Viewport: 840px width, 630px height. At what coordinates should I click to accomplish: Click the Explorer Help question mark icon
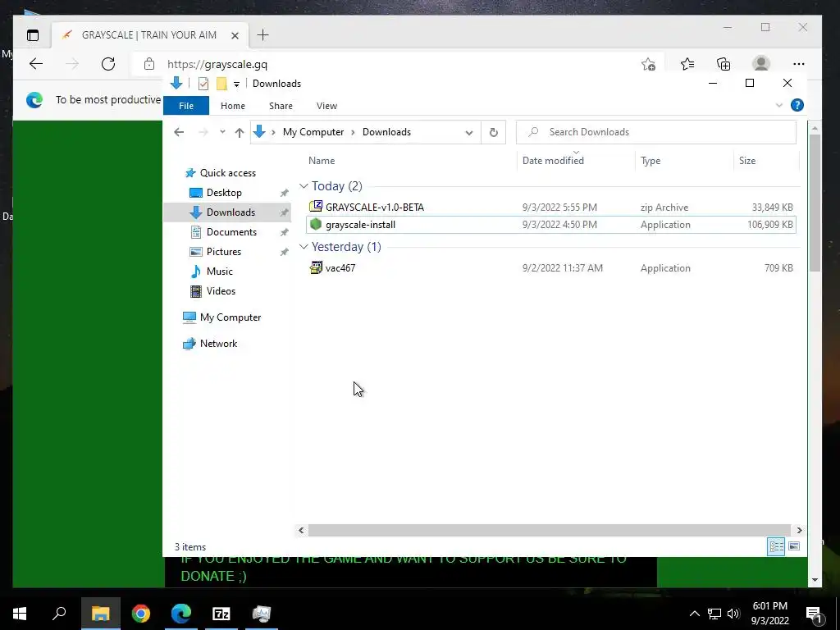[x=797, y=105]
